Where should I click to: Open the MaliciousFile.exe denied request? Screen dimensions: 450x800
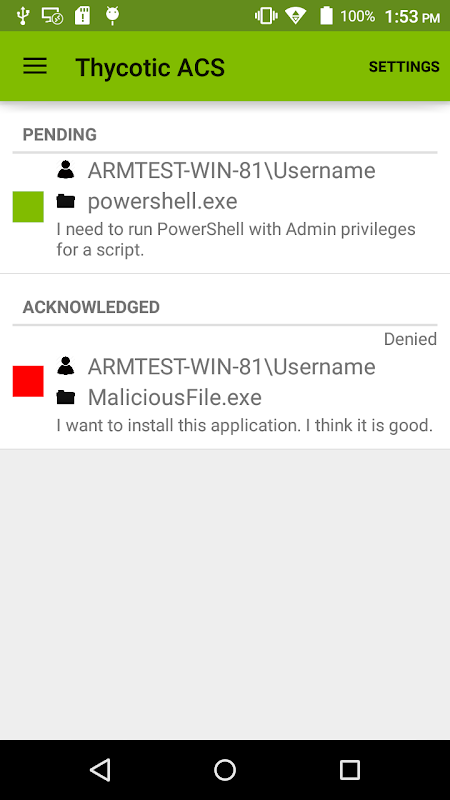point(225,388)
